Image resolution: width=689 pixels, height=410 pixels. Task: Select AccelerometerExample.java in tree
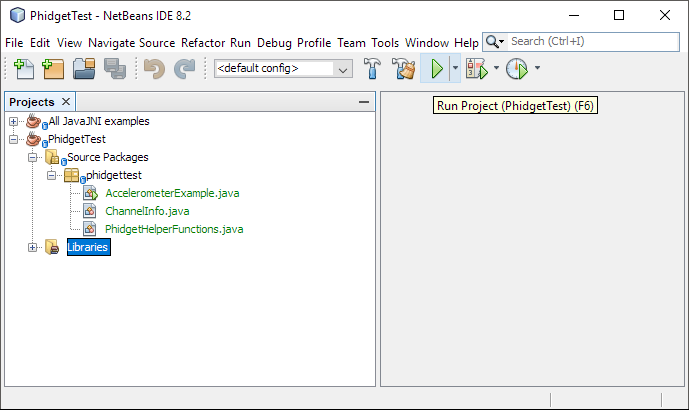click(x=172, y=193)
